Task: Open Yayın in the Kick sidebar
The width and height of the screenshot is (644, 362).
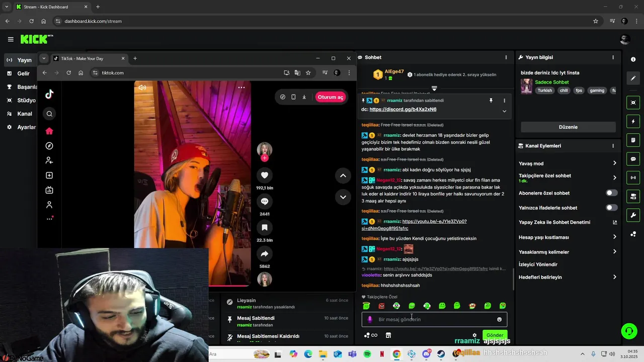Action: tap(20, 60)
